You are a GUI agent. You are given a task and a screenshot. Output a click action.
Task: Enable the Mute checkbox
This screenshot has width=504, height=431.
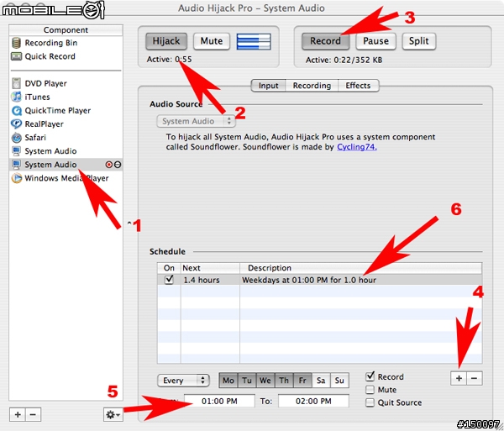tap(370, 390)
